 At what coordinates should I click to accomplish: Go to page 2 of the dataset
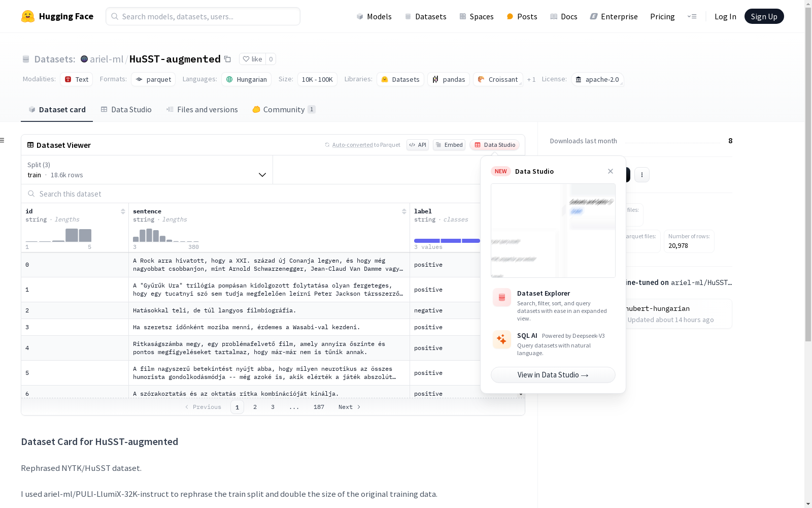coord(255,407)
